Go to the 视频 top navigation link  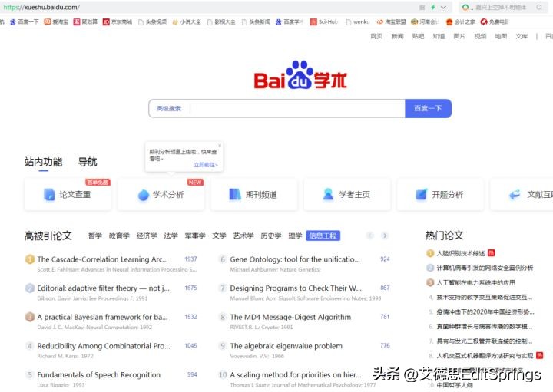(x=480, y=36)
